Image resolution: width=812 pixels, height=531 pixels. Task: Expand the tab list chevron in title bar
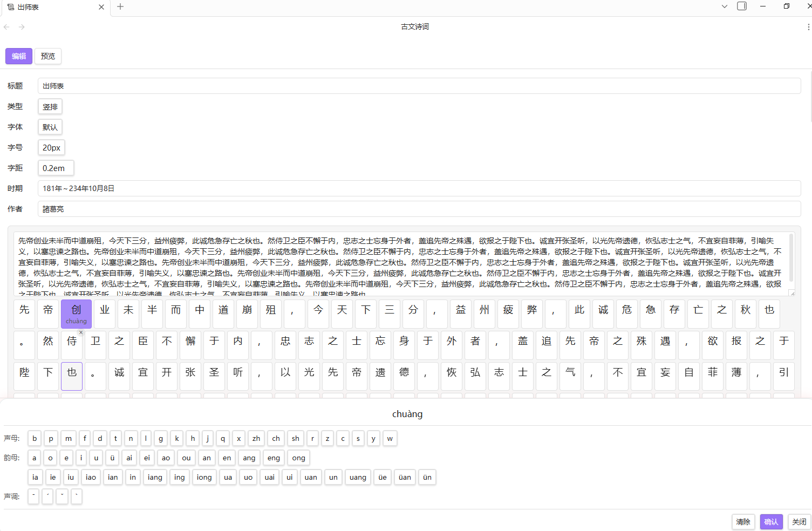click(x=725, y=6)
